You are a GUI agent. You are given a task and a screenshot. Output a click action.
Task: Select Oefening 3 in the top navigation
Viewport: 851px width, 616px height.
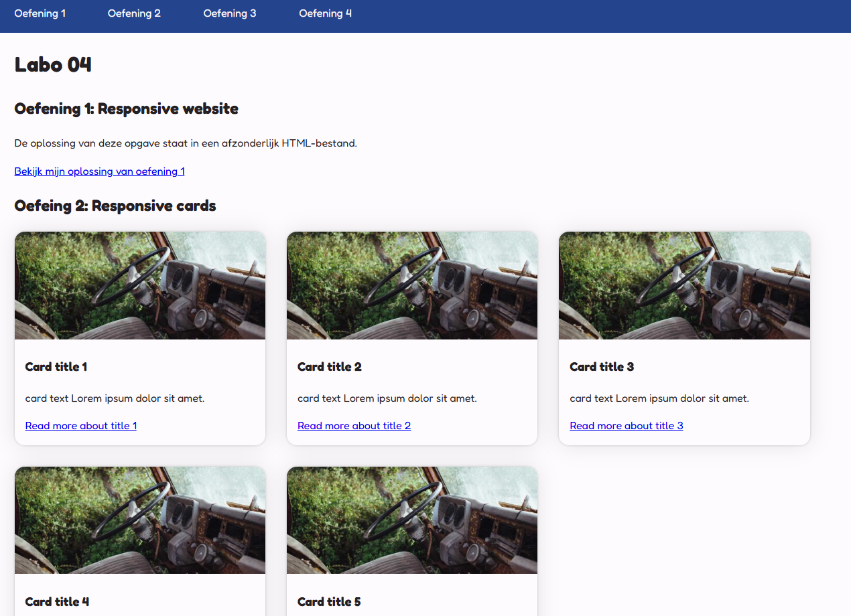[x=230, y=13]
